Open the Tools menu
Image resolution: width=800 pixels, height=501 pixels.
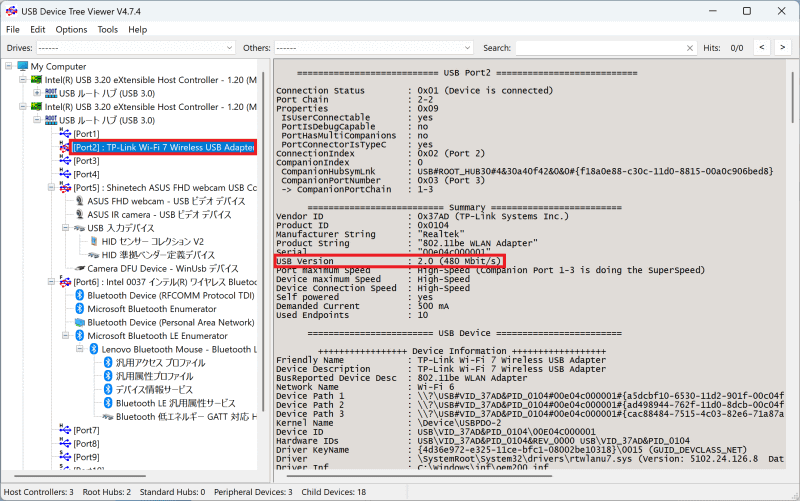coord(108,30)
